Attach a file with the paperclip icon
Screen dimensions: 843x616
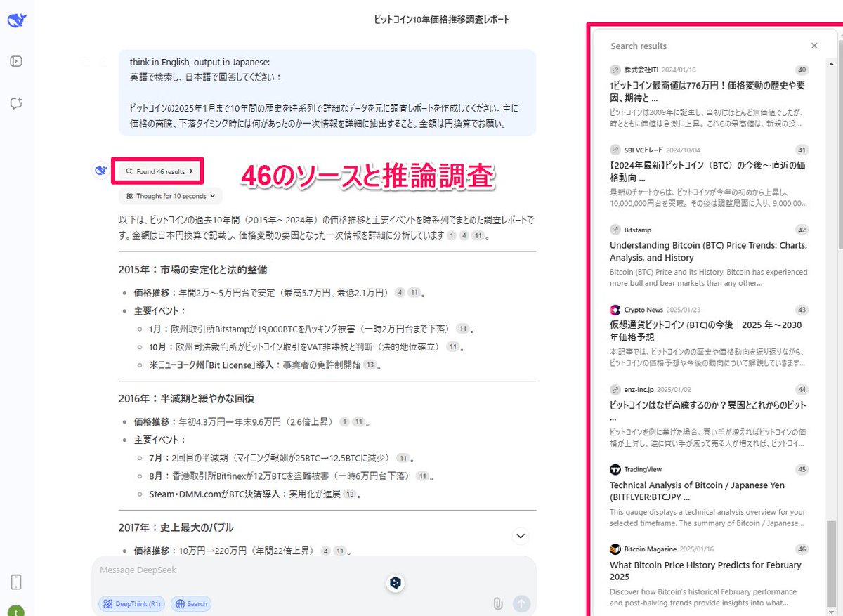497,603
